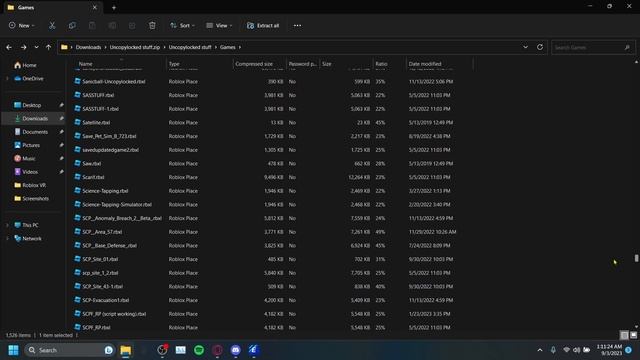Select SCP_Area_57.rbxl file
Screen dimensions: 640x360
click(102, 232)
